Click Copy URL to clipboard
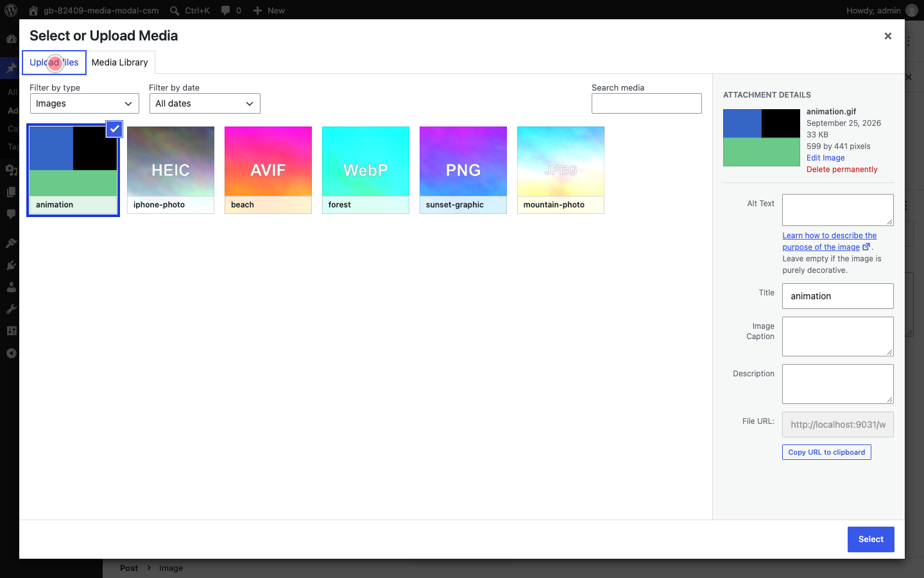Viewport: 924px width, 578px height. pos(826,452)
